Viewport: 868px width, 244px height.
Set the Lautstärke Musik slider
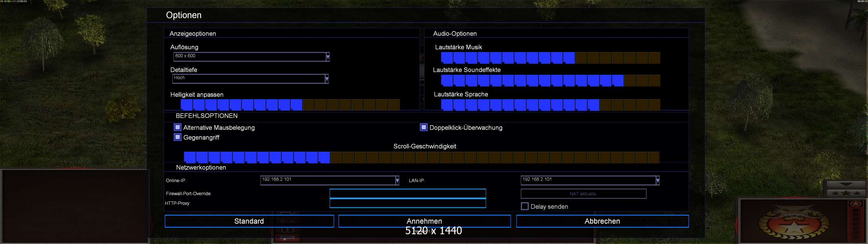pyautogui.click(x=550, y=58)
